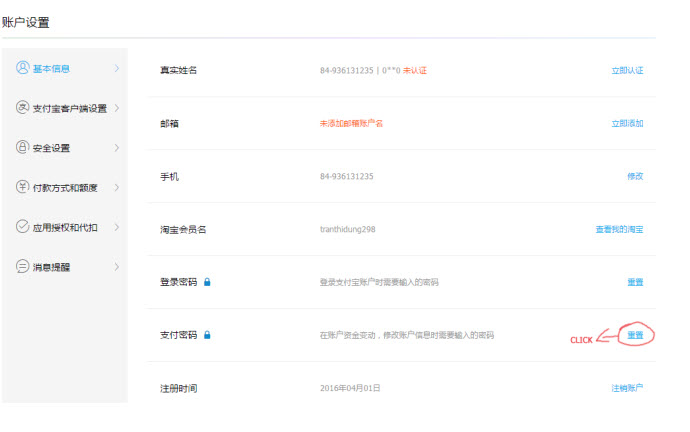
Task: Click 注销账户 to close the account
Action: coord(627,388)
